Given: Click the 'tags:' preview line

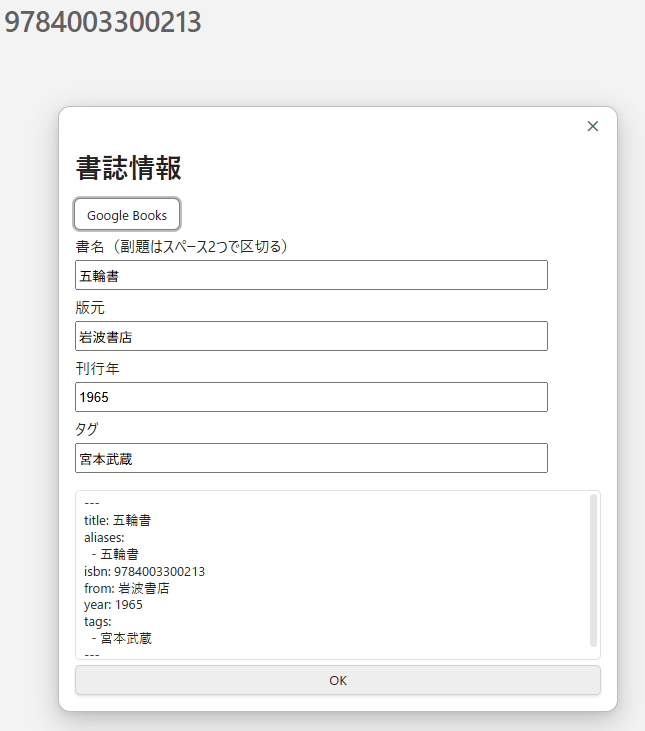Looking at the screenshot, I should click(x=97, y=622).
